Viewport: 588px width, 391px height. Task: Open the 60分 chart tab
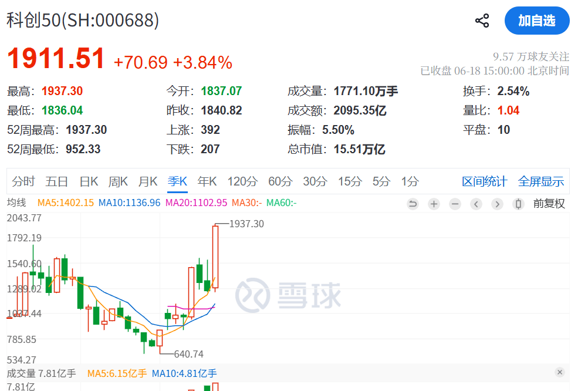tap(280, 181)
